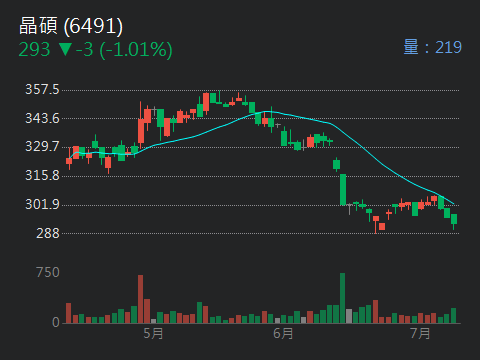Click the 357.5 price axis label

pyautogui.click(x=42, y=89)
